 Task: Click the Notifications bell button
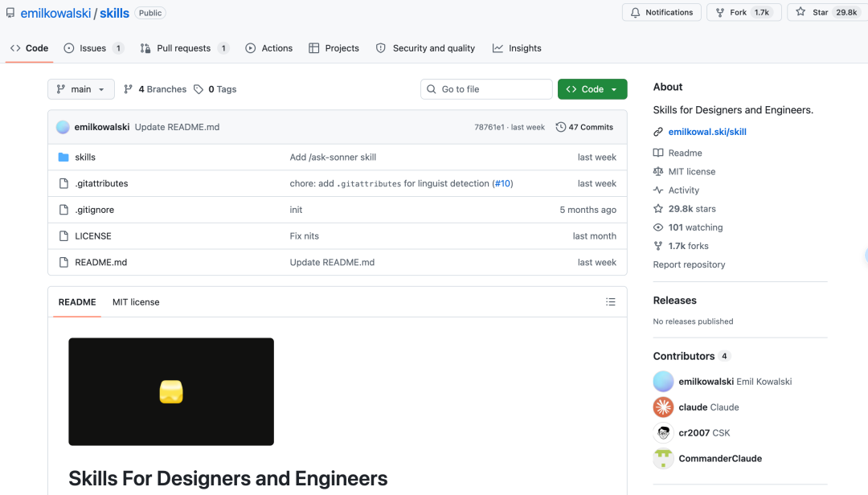[x=661, y=12]
